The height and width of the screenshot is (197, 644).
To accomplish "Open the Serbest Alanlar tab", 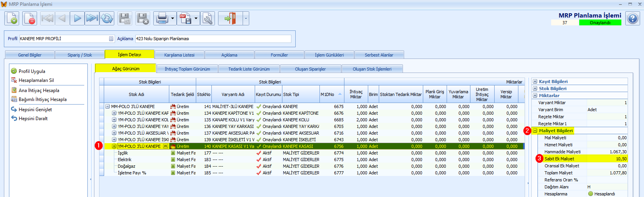I will coord(379,55).
